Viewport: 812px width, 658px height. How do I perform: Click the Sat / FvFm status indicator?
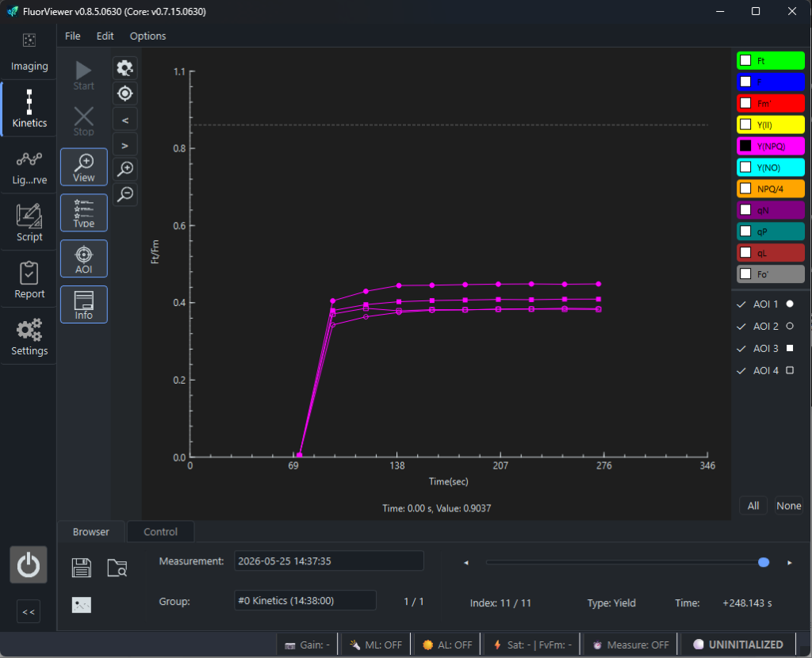tap(532, 645)
